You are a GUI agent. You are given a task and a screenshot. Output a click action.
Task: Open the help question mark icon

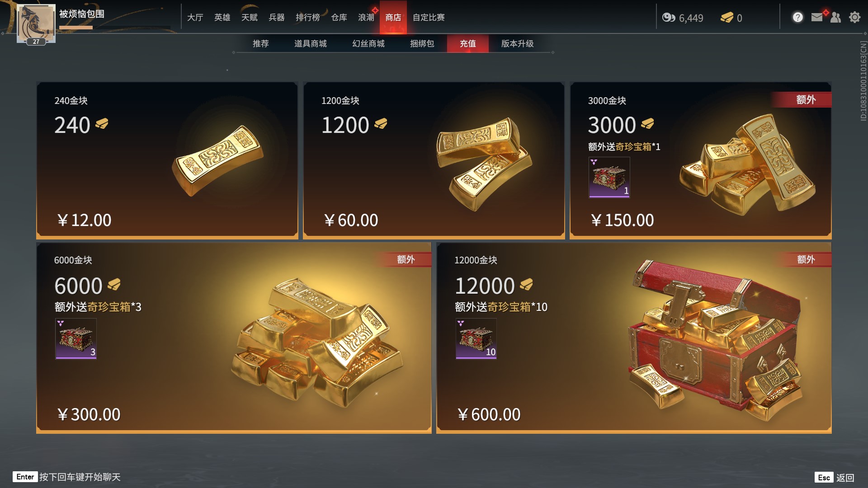tap(798, 17)
